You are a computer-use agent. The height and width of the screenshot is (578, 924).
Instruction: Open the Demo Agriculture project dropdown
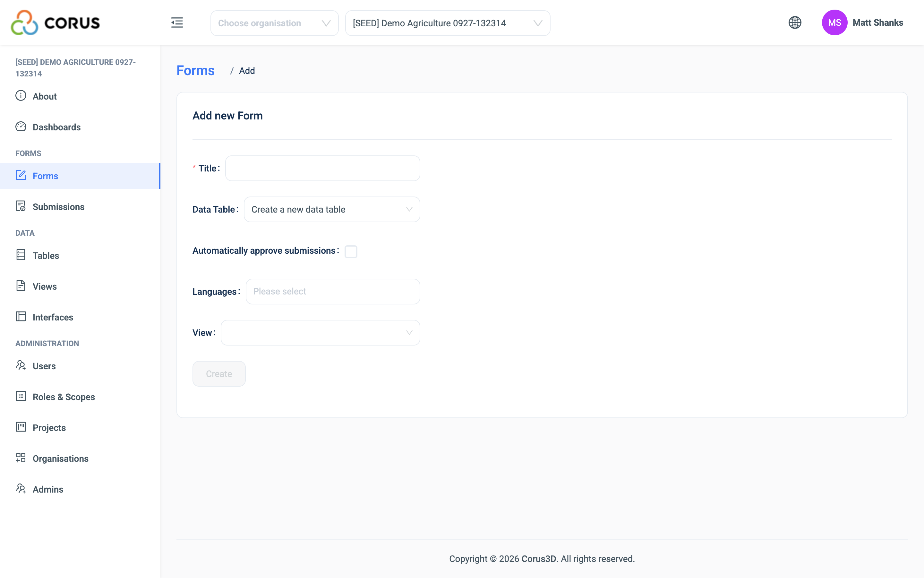click(448, 23)
